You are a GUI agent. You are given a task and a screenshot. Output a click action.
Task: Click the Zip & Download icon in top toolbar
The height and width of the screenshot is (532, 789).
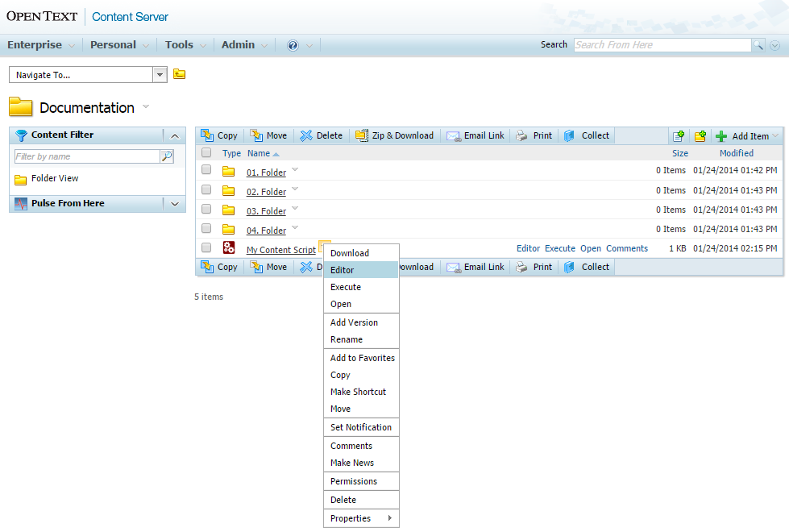tap(362, 135)
